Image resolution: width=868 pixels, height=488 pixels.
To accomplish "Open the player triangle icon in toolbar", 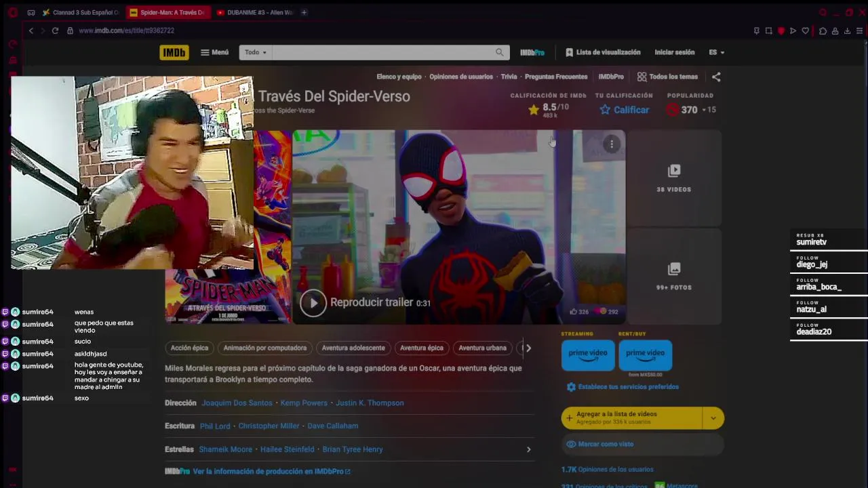I will pyautogui.click(x=793, y=30).
